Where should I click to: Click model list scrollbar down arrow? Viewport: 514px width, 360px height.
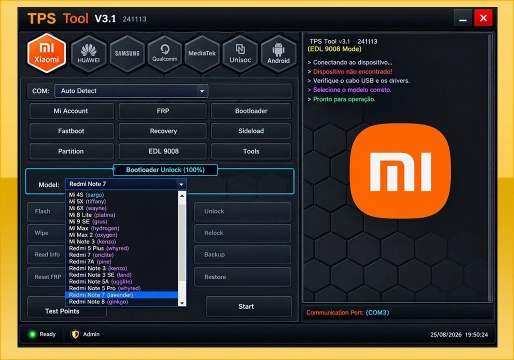point(182,303)
